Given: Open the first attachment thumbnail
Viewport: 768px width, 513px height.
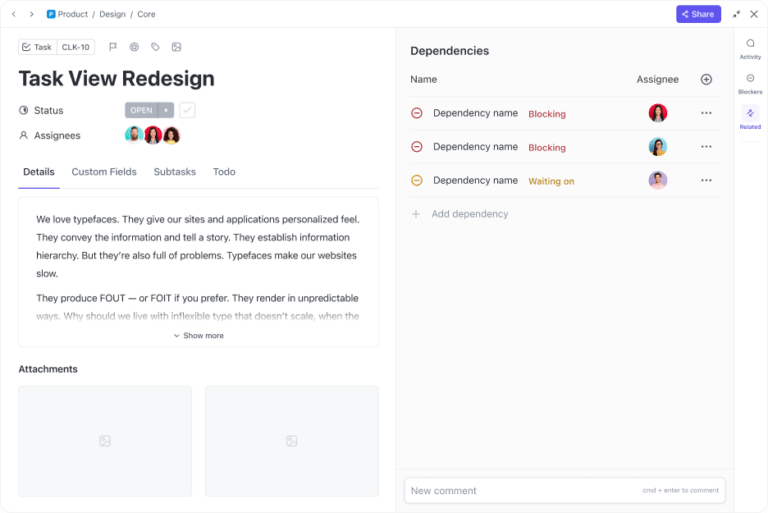Looking at the screenshot, I should click(x=105, y=441).
